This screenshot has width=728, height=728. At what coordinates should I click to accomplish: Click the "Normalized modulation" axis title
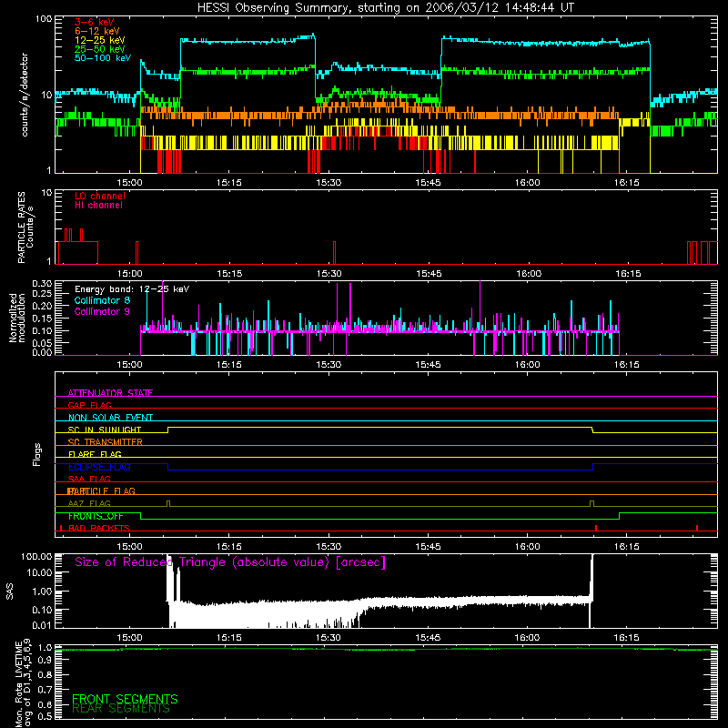coord(17,318)
